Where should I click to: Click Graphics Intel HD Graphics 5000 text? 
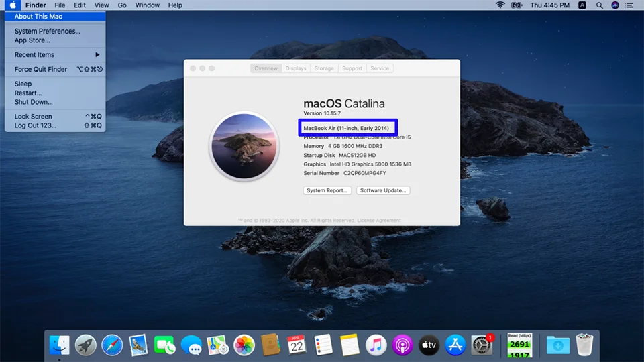click(x=358, y=164)
